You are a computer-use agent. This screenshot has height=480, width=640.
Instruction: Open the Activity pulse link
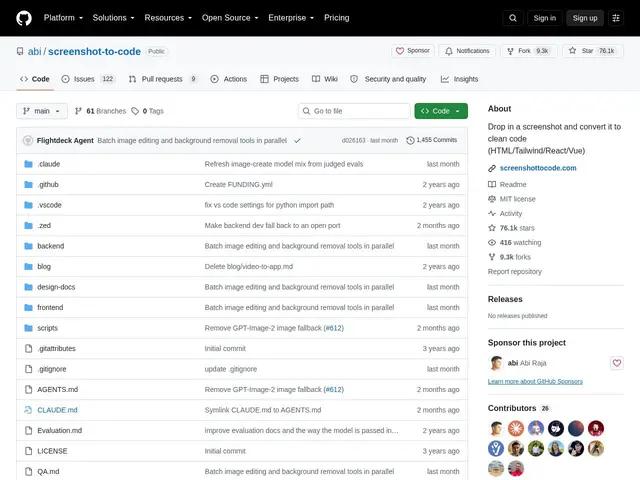coord(505,213)
